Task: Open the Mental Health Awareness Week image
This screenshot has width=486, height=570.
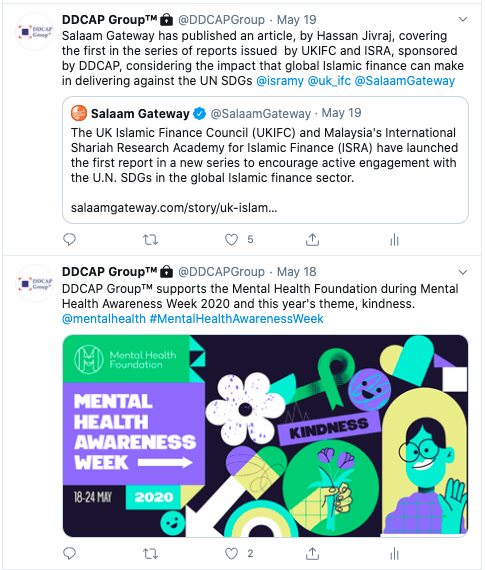Action: [265, 436]
